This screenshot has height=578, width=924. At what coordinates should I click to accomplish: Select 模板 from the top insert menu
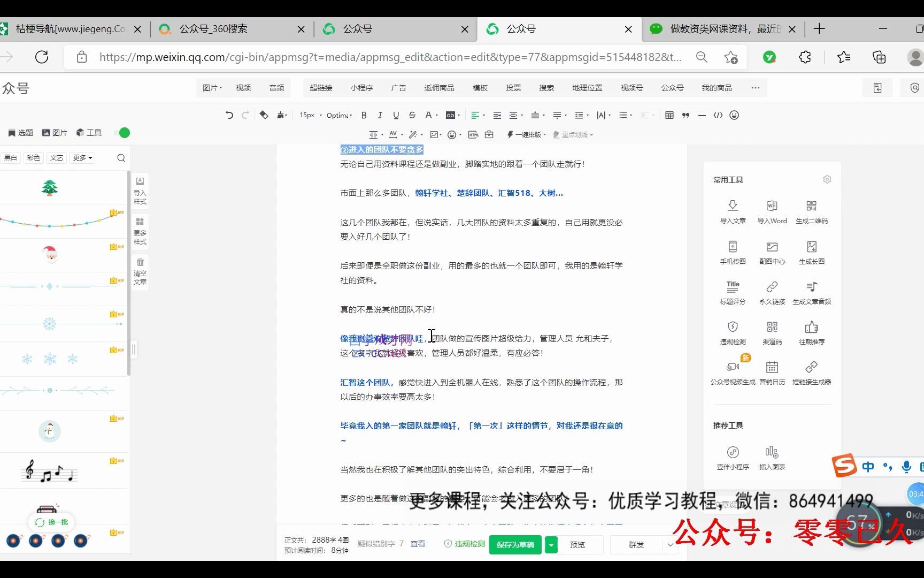(x=479, y=87)
